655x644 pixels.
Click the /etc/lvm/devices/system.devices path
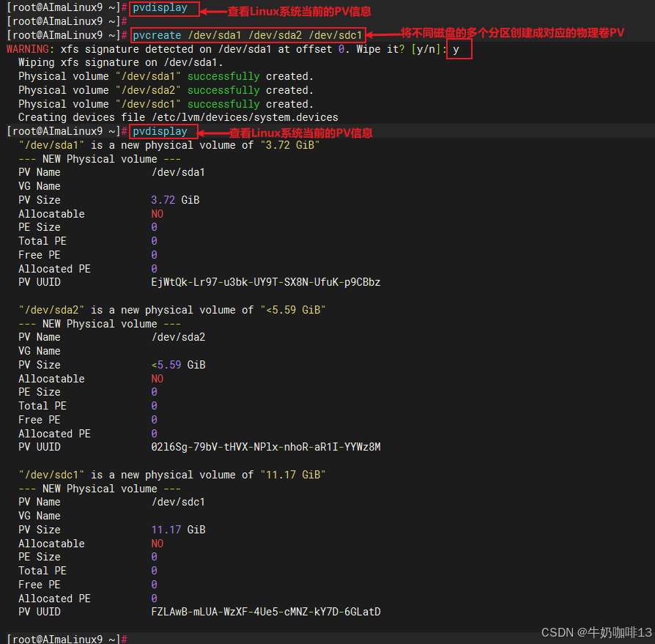[245, 117]
